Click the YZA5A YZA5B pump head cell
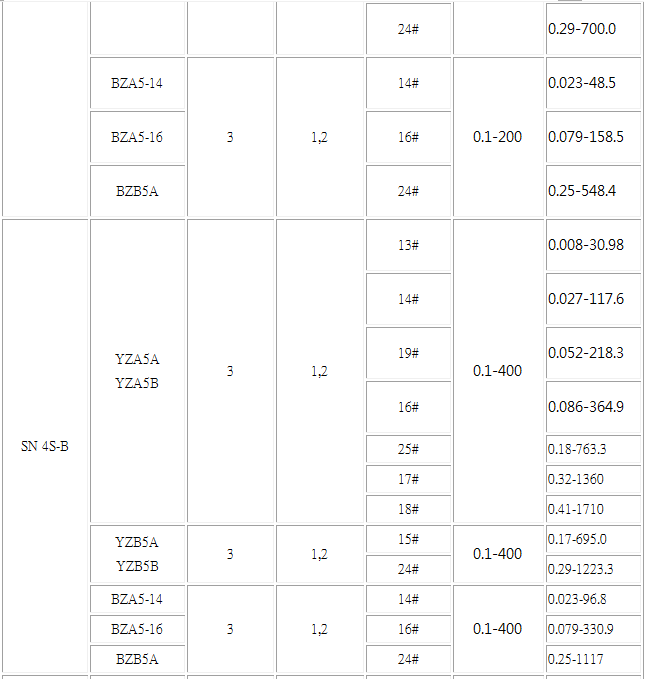This screenshot has height=679, width=645. point(137,371)
